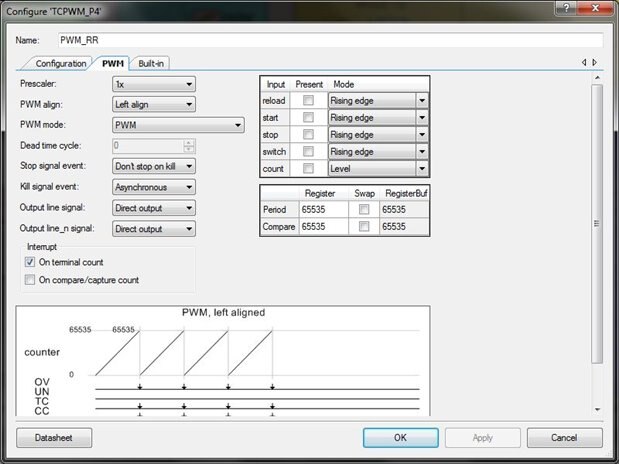Image resolution: width=619 pixels, height=464 pixels.
Task: Click the Datasheet button
Action: 54,438
